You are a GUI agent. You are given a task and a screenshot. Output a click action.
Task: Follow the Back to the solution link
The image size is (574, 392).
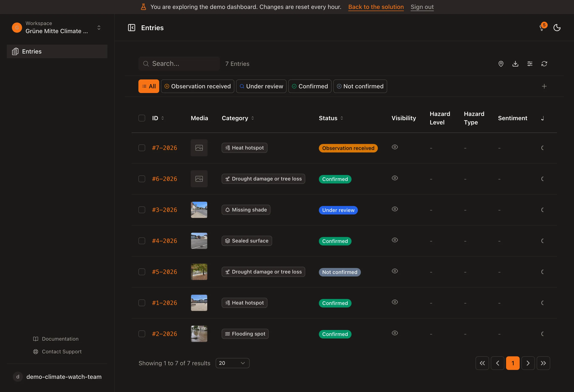coord(376,7)
